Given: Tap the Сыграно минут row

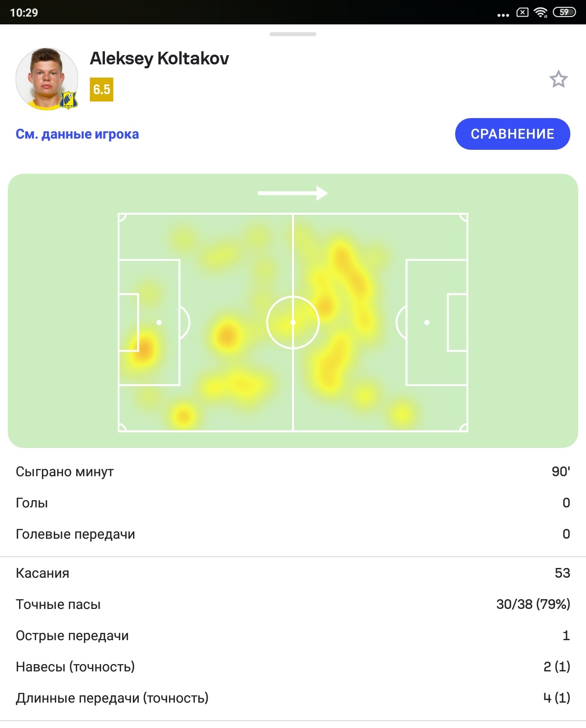Looking at the screenshot, I should coord(293,471).
